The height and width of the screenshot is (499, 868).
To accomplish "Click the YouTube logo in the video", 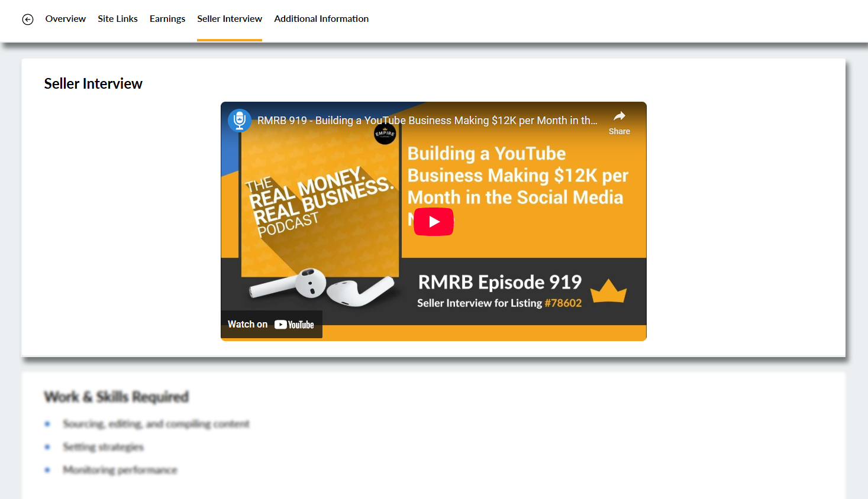I will point(294,325).
